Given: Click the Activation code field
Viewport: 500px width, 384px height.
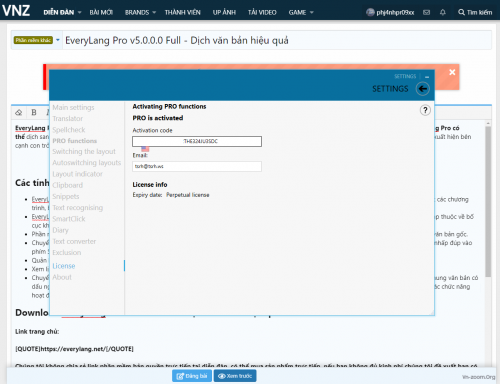Looking at the screenshot, I should 197,141.
